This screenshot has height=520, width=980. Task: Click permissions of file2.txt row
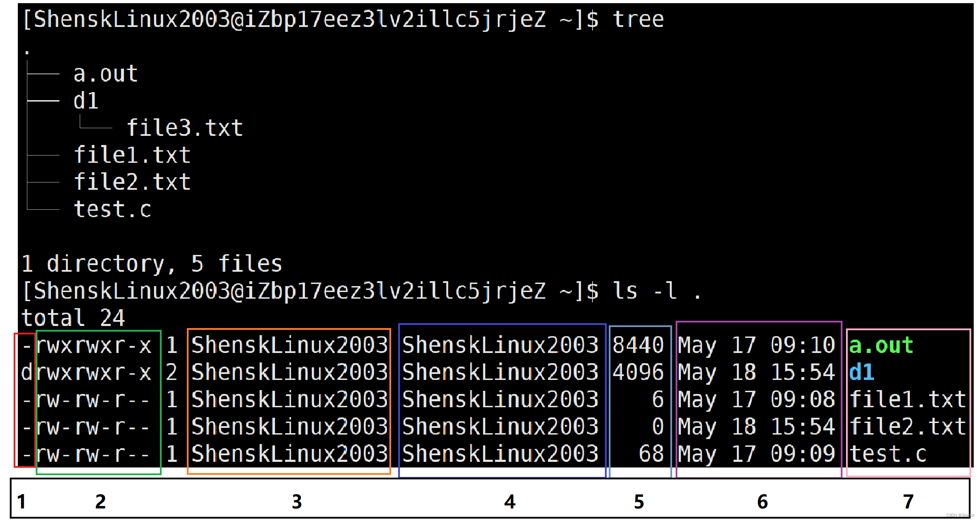pyautogui.click(x=87, y=427)
